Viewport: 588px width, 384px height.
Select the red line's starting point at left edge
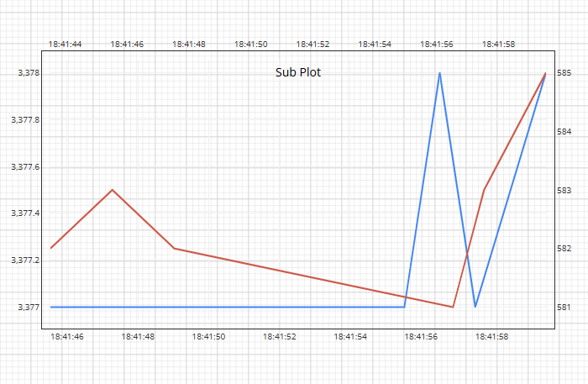click(51, 248)
